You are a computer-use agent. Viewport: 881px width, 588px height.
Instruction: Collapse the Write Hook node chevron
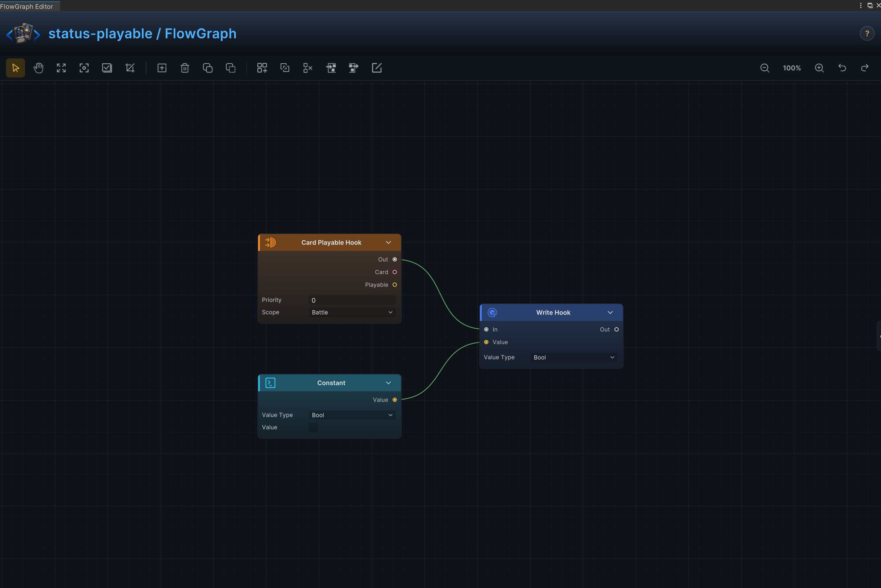610,312
